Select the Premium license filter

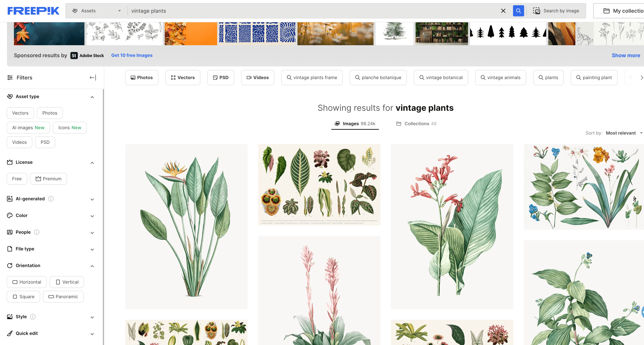click(48, 179)
